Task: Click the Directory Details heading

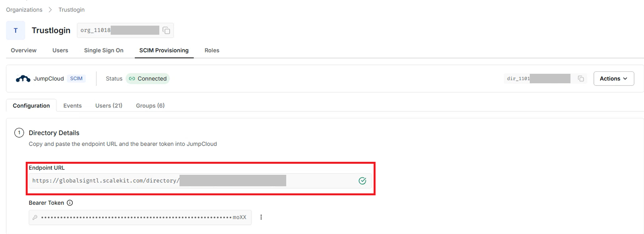Action: tap(54, 133)
